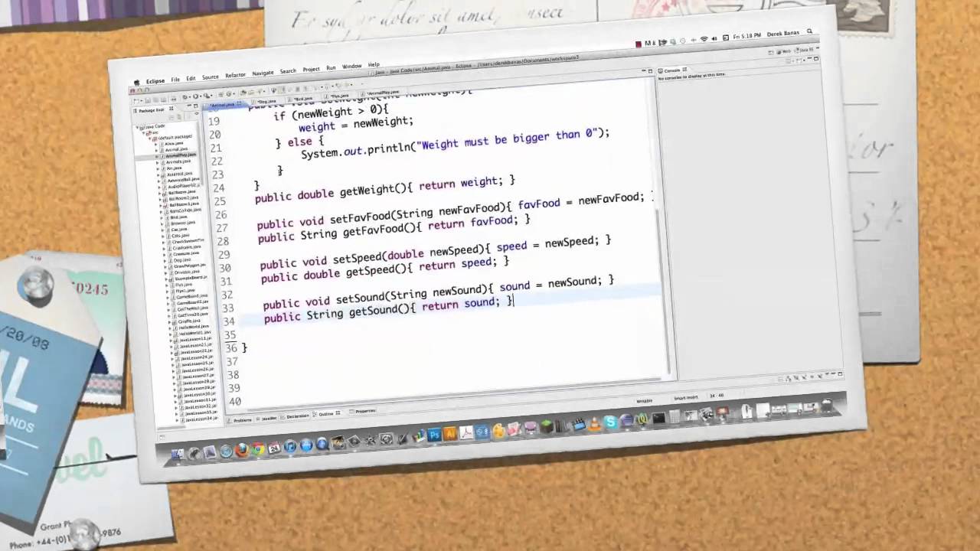
Task: Switch to the Dog.java editor tab
Action: [266, 101]
